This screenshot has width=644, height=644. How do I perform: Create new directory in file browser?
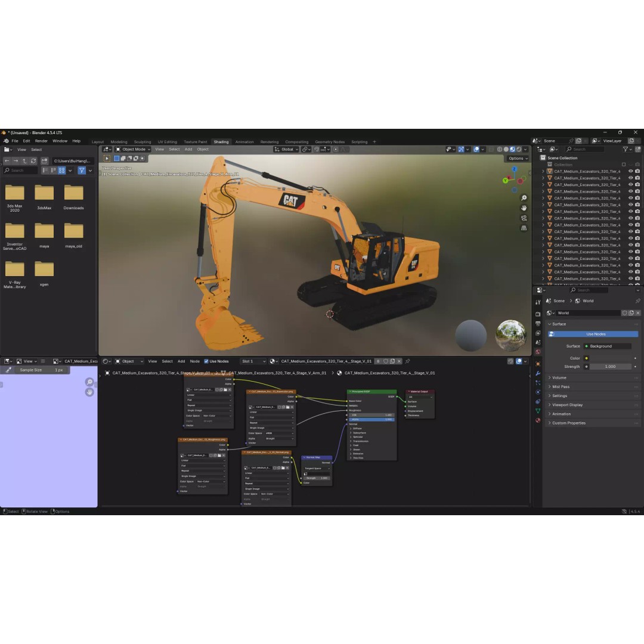click(44, 161)
